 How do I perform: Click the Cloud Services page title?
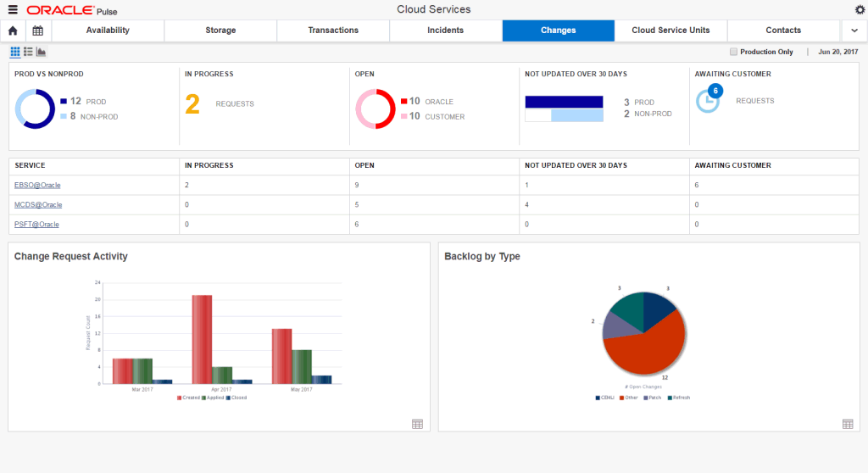click(x=433, y=9)
